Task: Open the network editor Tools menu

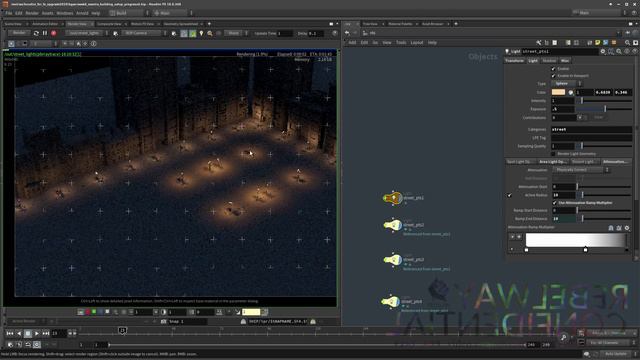Action: pyautogui.click(x=401, y=42)
